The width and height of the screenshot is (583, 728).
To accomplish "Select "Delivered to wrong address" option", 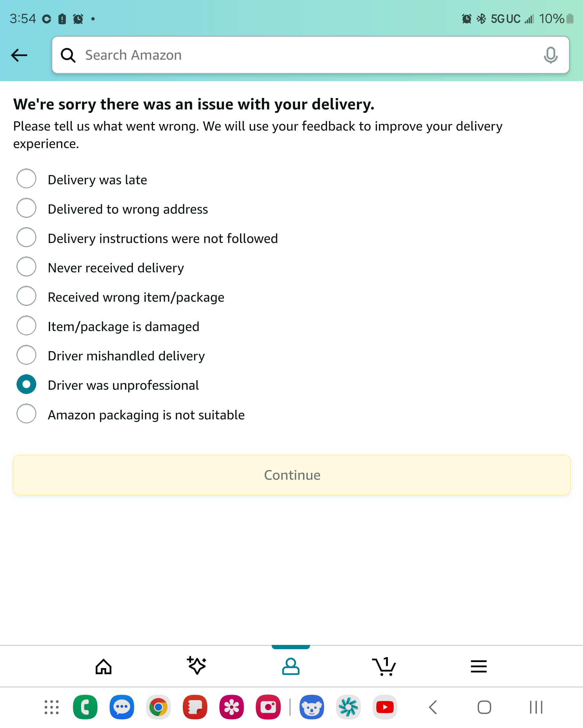I will tap(26, 208).
